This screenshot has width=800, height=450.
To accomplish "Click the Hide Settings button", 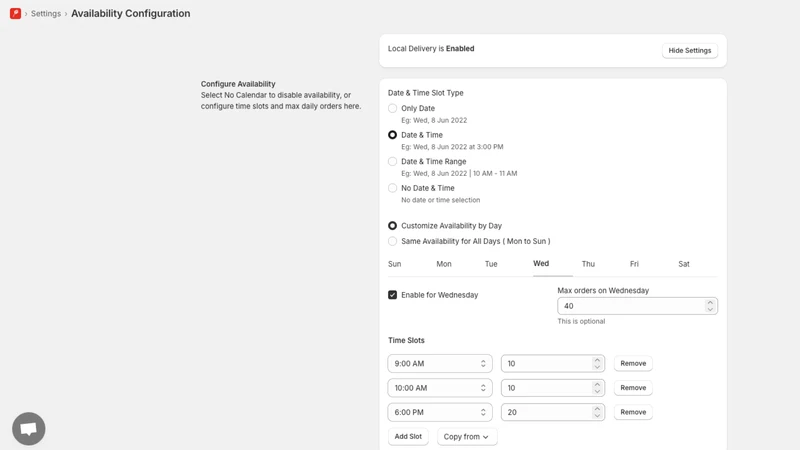I will [690, 51].
